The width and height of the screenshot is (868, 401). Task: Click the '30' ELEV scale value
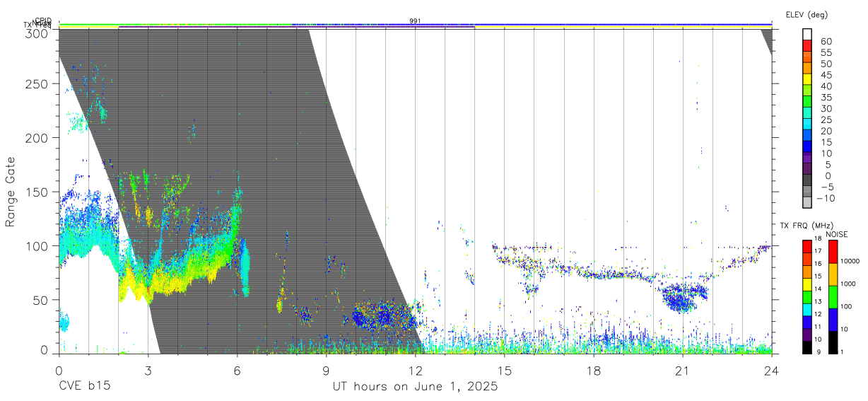(825, 108)
